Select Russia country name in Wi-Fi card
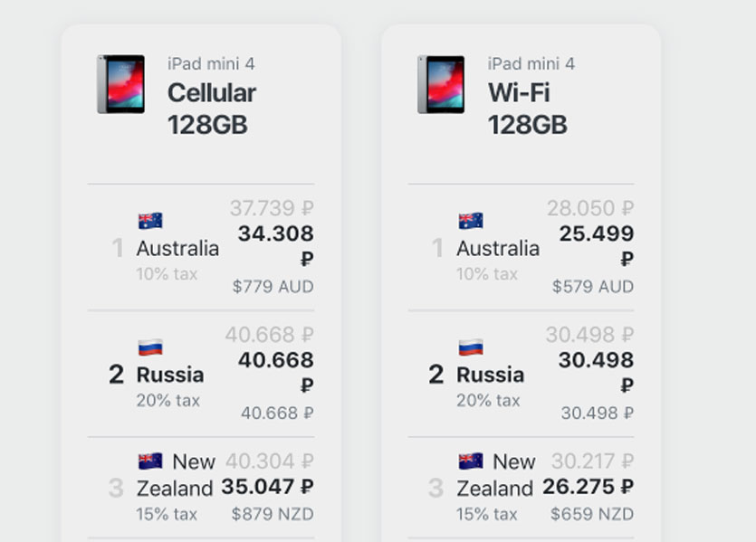Image resolution: width=756 pixels, height=542 pixels. (490, 375)
